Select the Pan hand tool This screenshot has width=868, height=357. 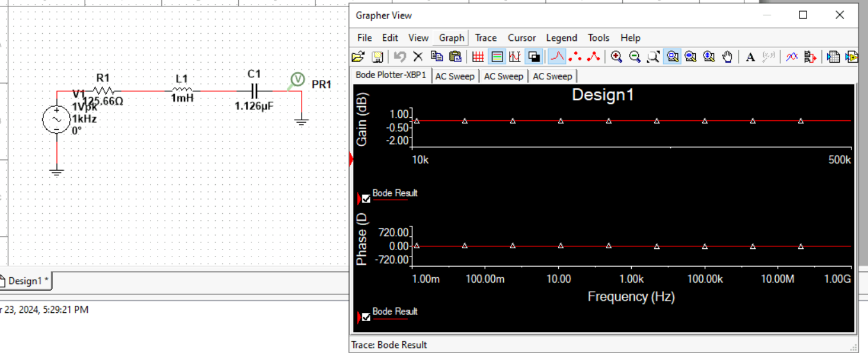(727, 57)
